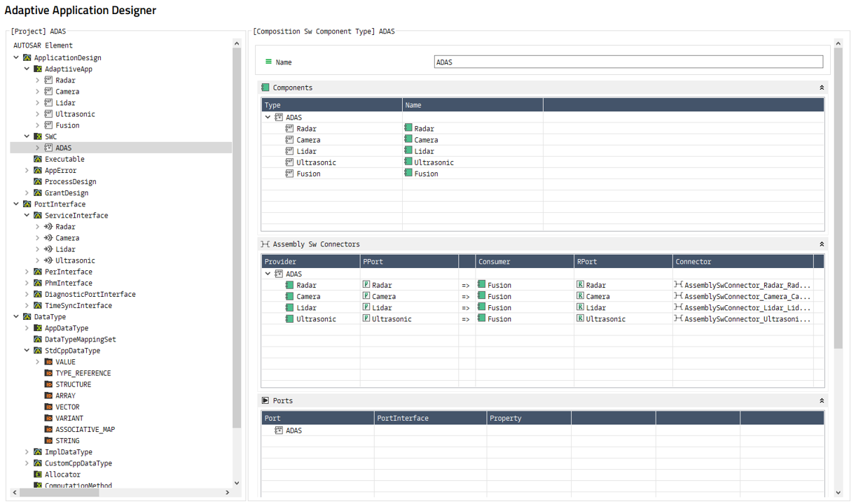Select the Executable tree item

tap(64, 159)
